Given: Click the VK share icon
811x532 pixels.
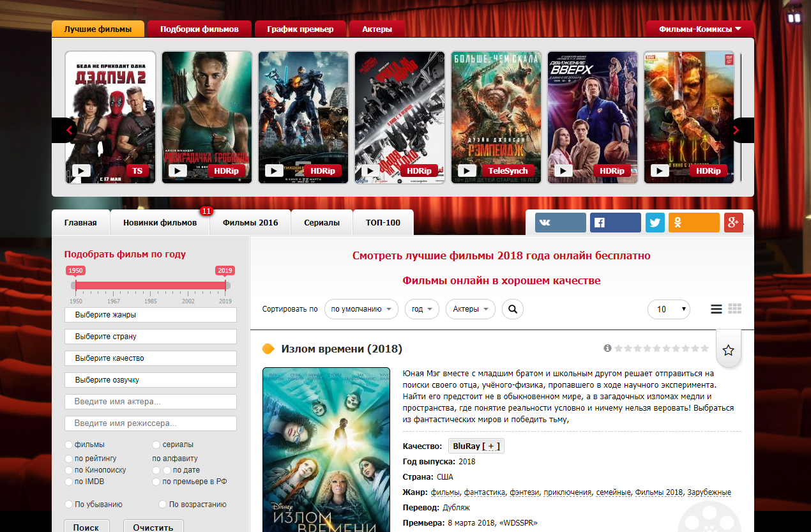Looking at the screenshot, I should coord(560,222).
